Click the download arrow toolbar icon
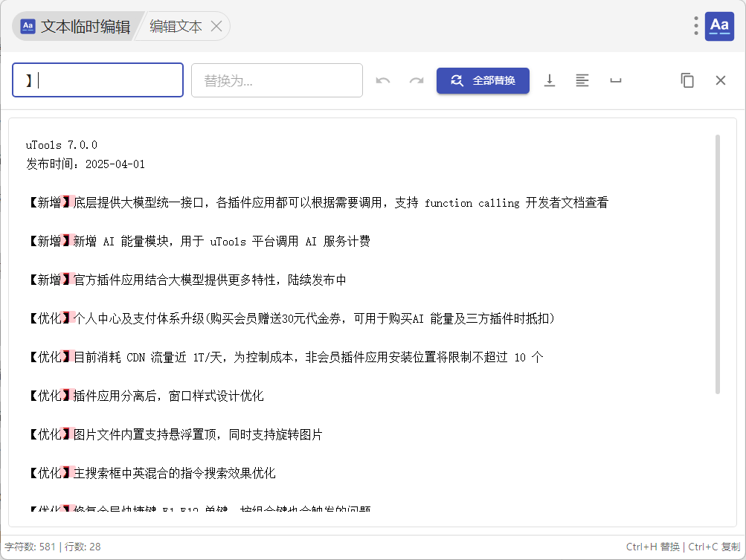 (550, 80)
